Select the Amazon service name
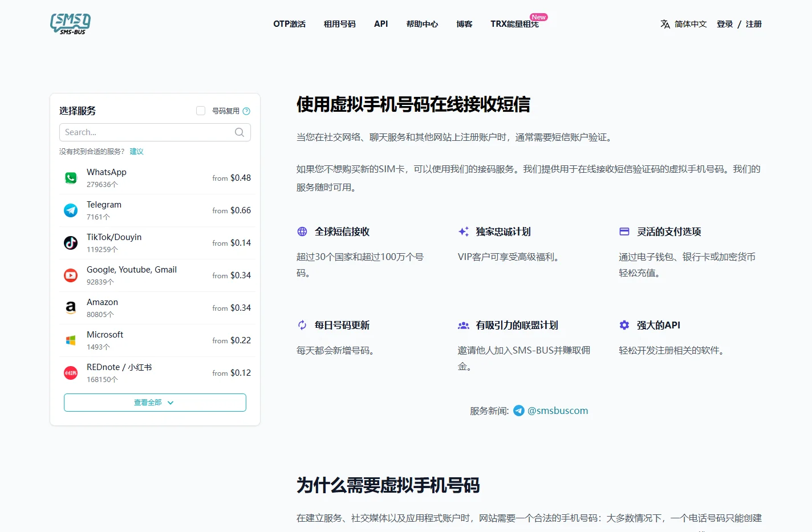The width and height of the screenshot is (812, 532). pyautogui.click(x=102, y=302)
